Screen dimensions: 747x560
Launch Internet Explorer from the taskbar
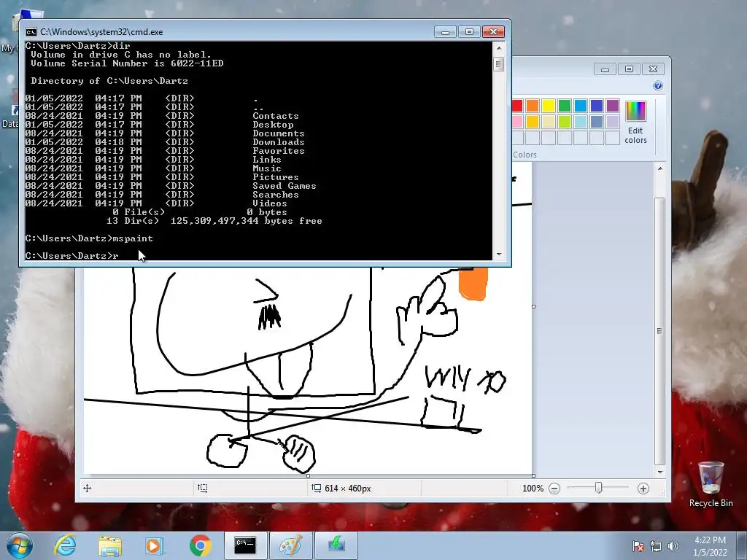tap(65, 545)
